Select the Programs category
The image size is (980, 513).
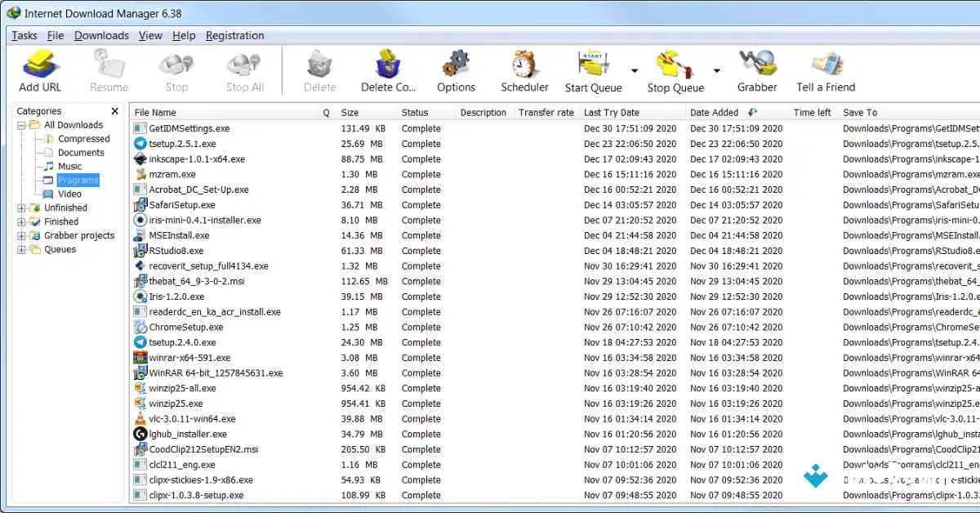78,180
